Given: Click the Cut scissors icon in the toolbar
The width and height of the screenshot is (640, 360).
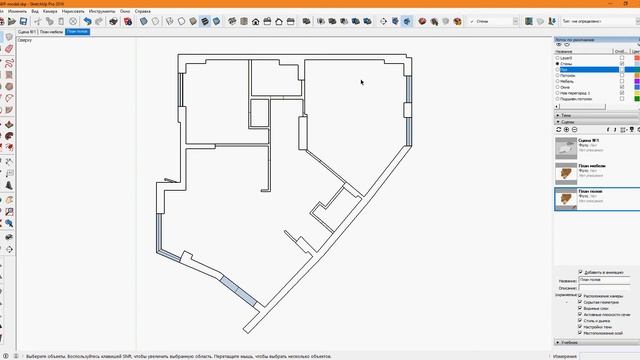Looking at the screenshot, I should (x=38, y=21).
